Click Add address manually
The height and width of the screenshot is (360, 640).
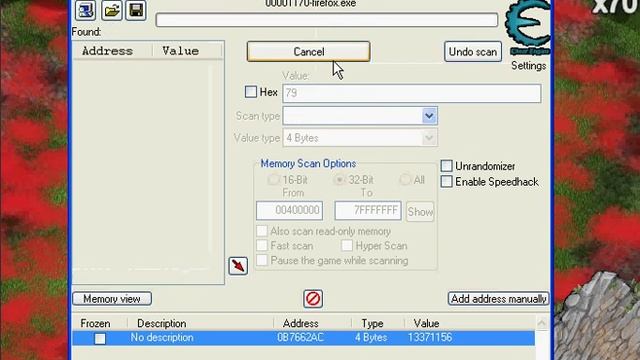coord(498,299)
